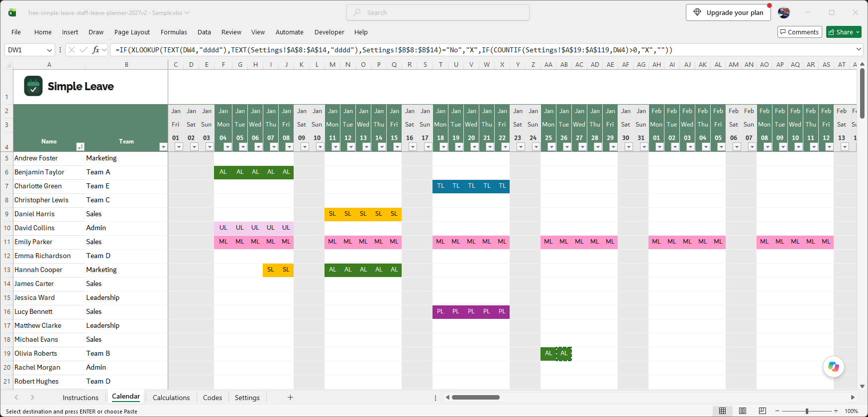Image resolution: width=868 pixels, height=417 pixels.
Task: Open the Team column filter dropdown
Action: tap(163, 146)
